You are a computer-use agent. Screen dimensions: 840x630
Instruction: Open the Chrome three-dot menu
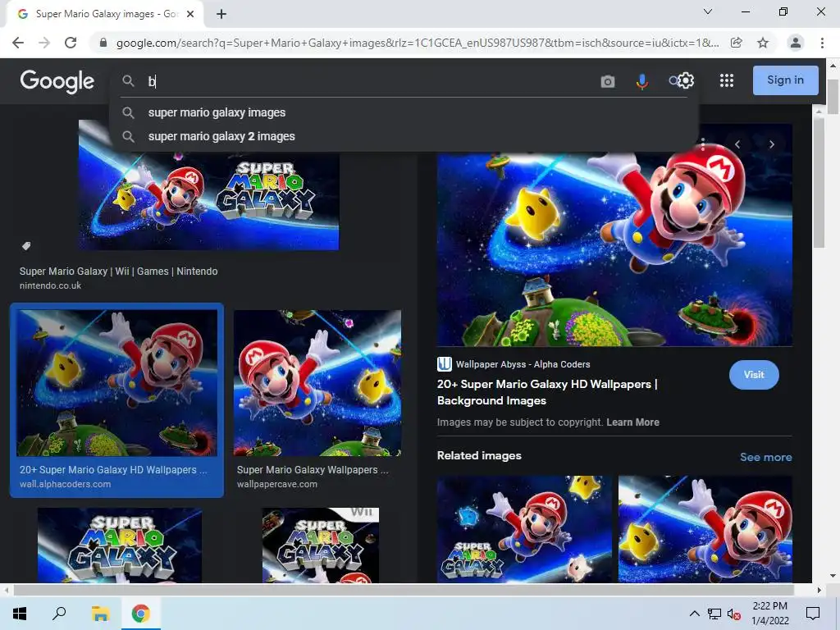[x=822, y=43]
